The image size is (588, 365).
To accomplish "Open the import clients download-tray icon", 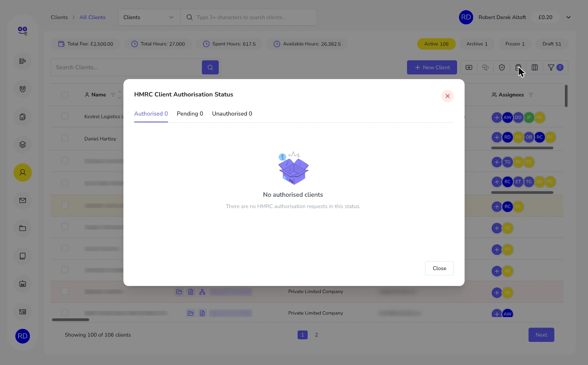I will pyautogui.click(x=469, y=67).
